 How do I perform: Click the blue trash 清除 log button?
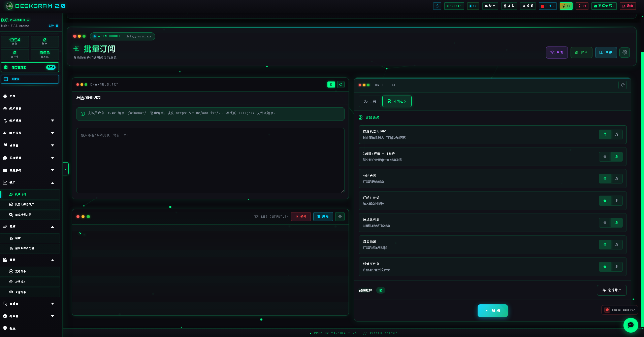[x=323, y=217]
